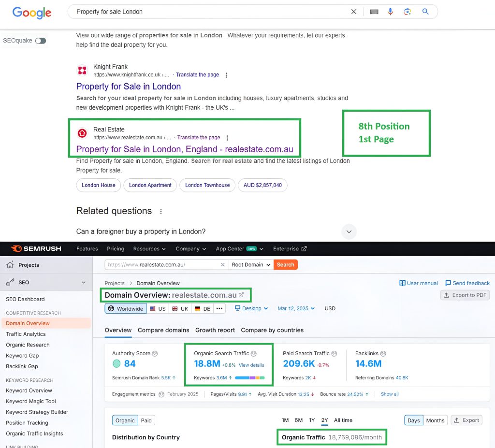Click the blue magnifier search icon
The height and width of the screenshot is (448, 495).
coord(425,12)
